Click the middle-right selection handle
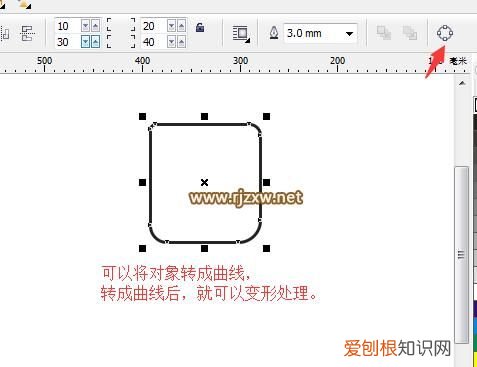Viewport: 477px width, 367px height. pyautogui.click(x=266, y=182)
